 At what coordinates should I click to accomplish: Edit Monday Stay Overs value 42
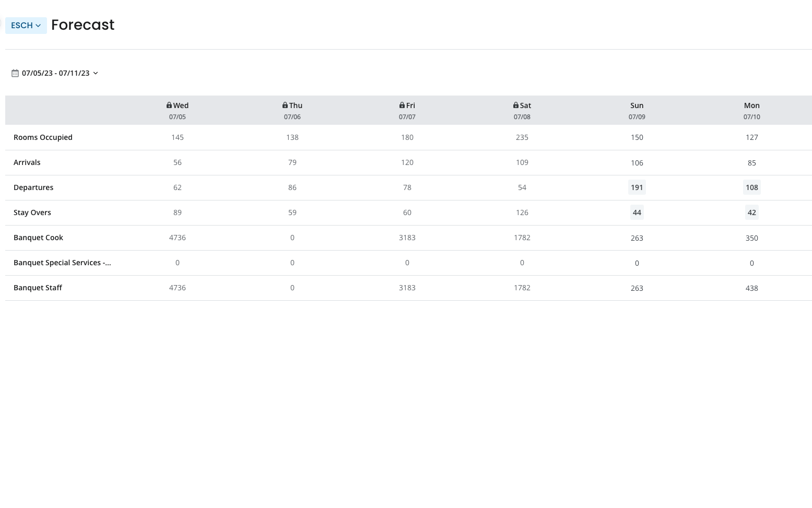(x=751, y=212)
